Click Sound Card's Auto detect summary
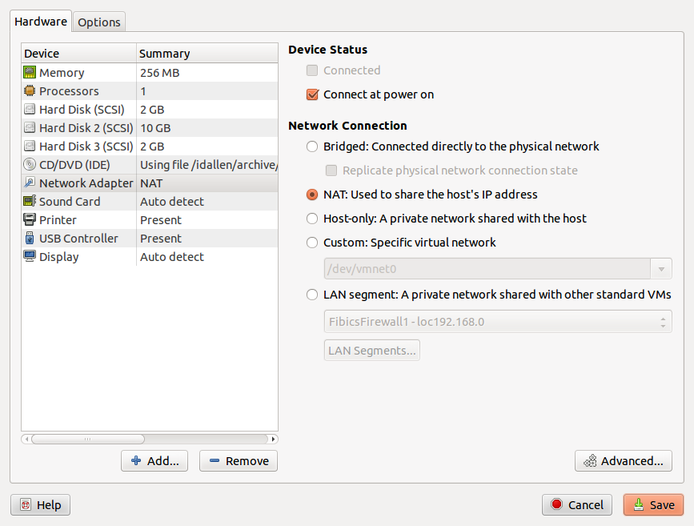This screenshot has width=694, height=526. pyautogui.click(x=172, y=201)
